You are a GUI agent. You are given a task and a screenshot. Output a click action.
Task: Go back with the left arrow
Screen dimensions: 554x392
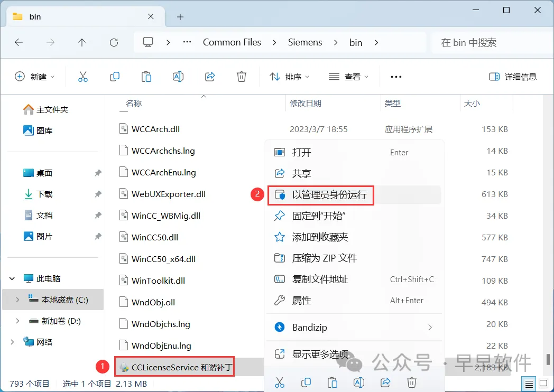(19, 43)
